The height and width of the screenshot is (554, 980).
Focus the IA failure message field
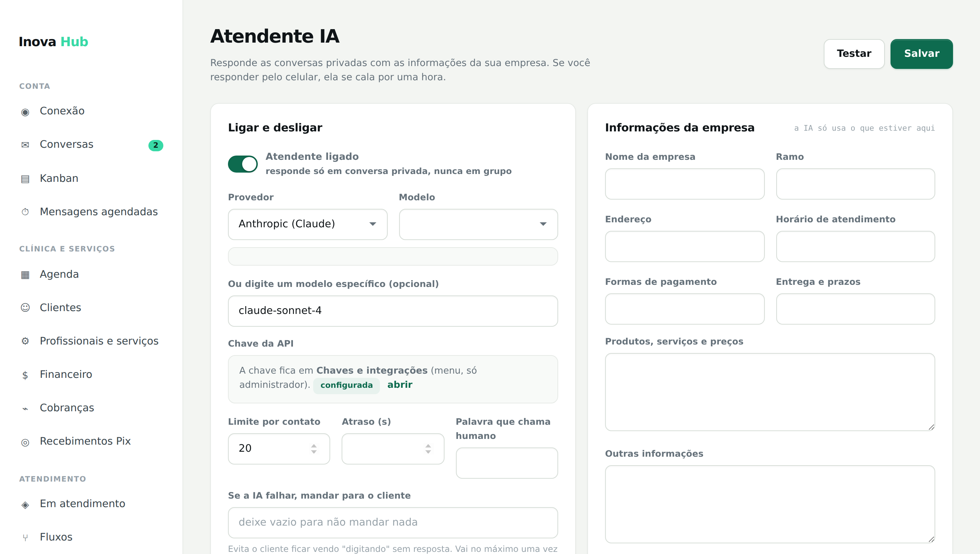(393, 522)
